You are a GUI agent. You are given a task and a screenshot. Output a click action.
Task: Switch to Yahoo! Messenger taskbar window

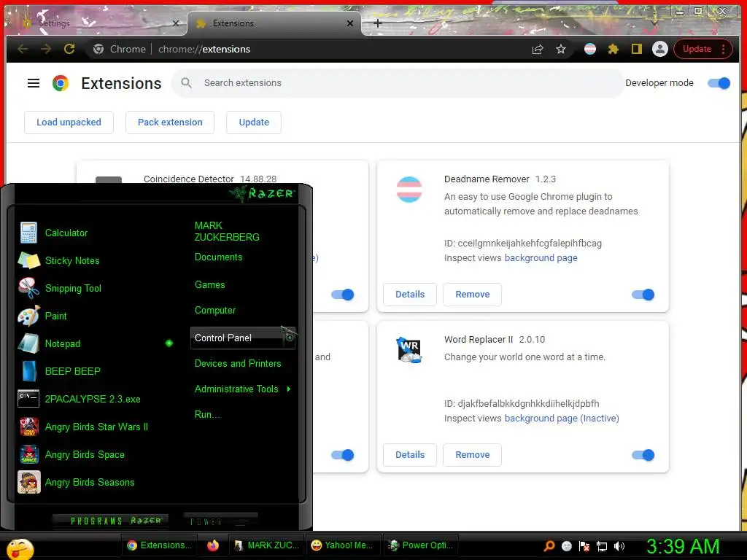click(342, 545)
